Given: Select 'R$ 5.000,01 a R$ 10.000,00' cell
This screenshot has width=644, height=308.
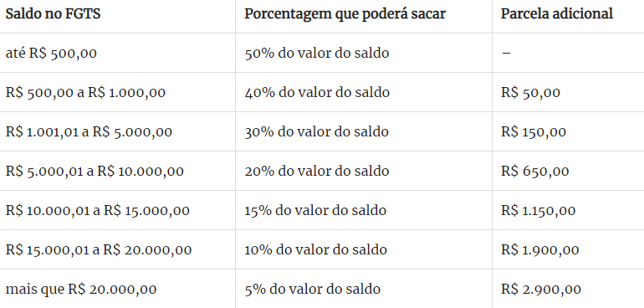Looking at the screenshot, I should point(95,171).
